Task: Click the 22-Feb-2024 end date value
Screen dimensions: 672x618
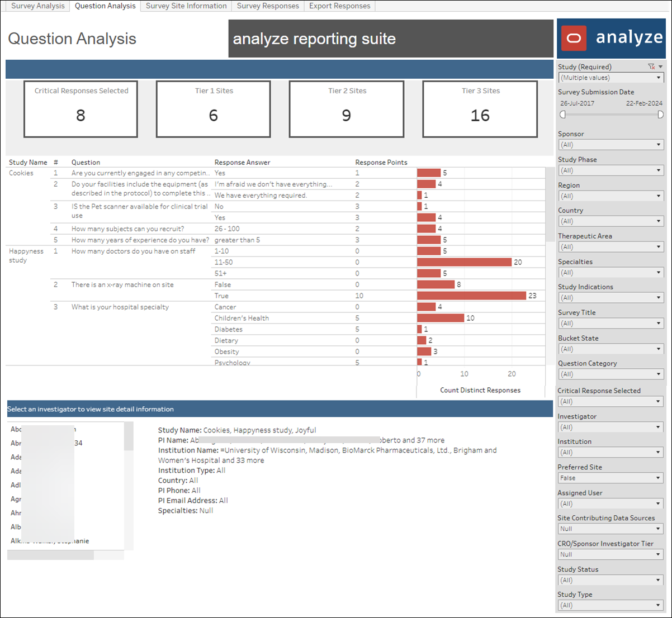Action: 644,103
